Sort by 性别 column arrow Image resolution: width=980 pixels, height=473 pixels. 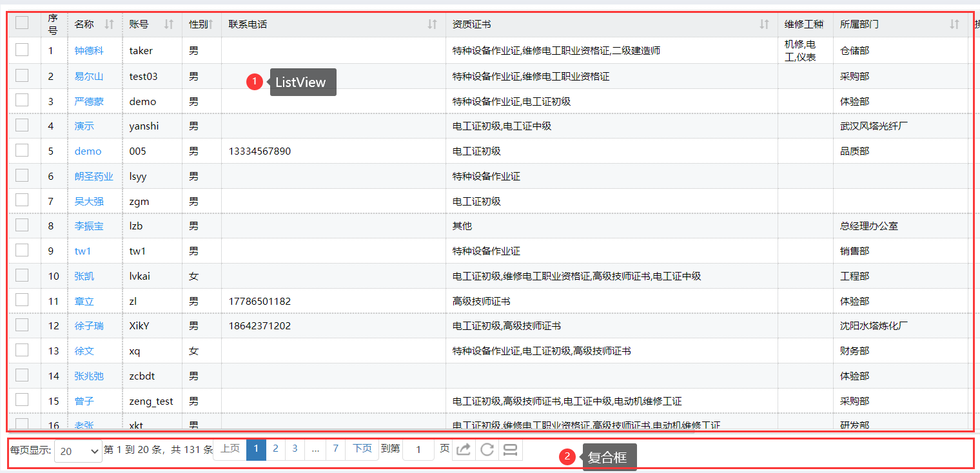click(x=211, y=24)
